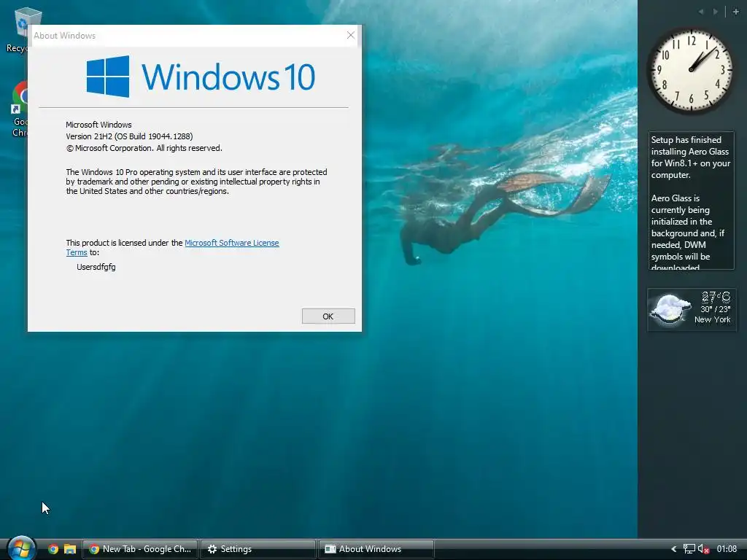Click the About Windows title bar text
The width and height of the screenshot is (747, 560).
[64, 36]
